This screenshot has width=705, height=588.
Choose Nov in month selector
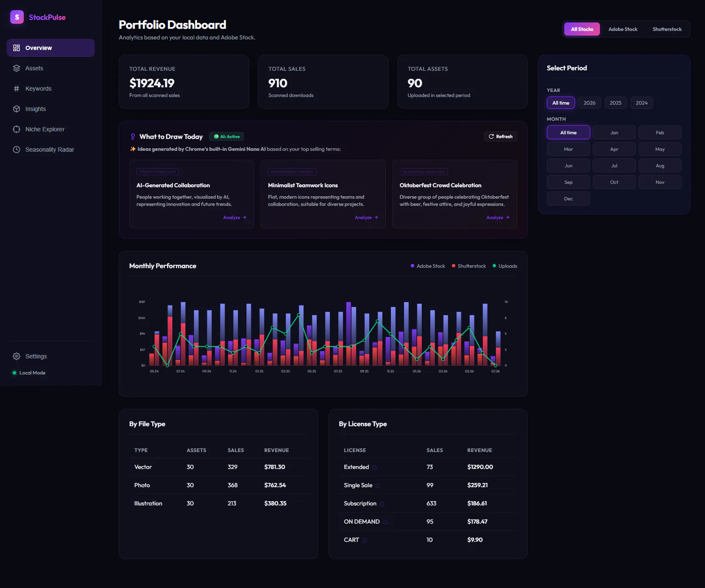click(x=660, y=182)
